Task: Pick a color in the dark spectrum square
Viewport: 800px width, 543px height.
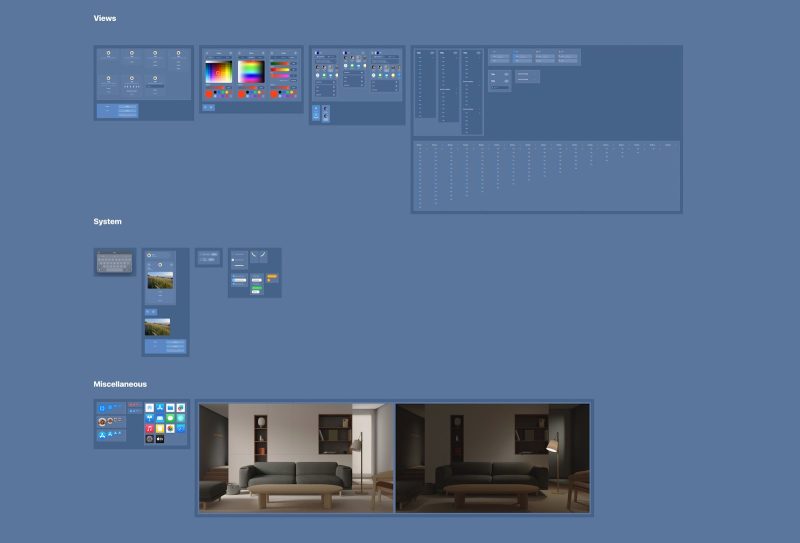Action: tap(219, 72)
